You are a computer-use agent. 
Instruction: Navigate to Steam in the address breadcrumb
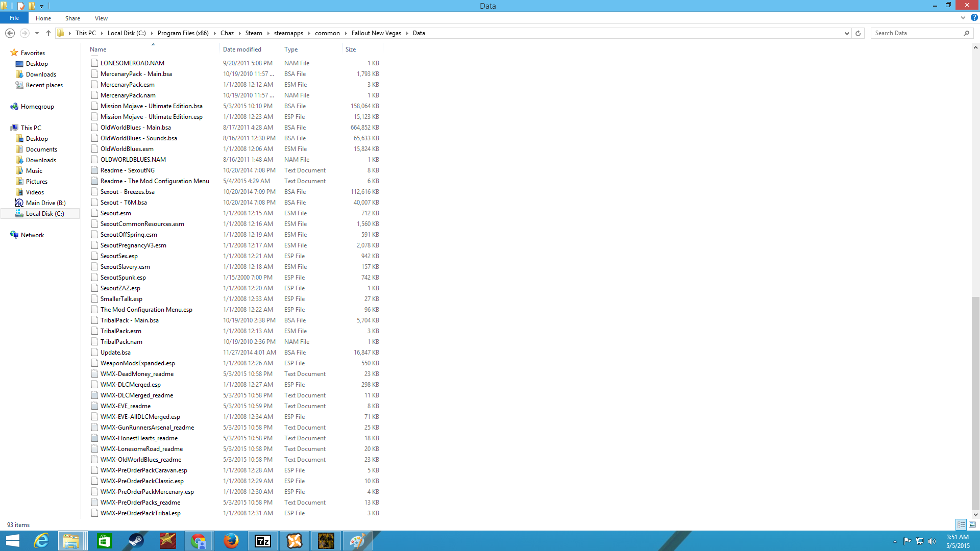[x=254, y=33]
